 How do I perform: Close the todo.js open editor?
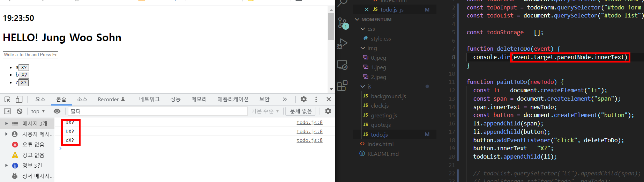click(367, 9)
